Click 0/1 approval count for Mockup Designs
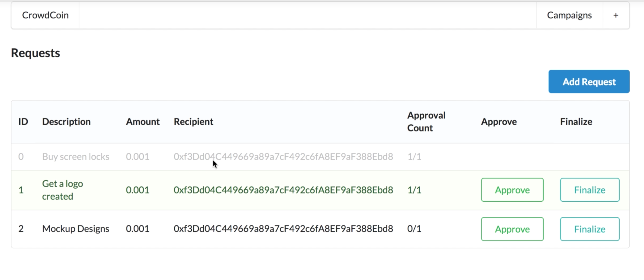The height and width of the screenshot is (280, 644). [414, 229]
